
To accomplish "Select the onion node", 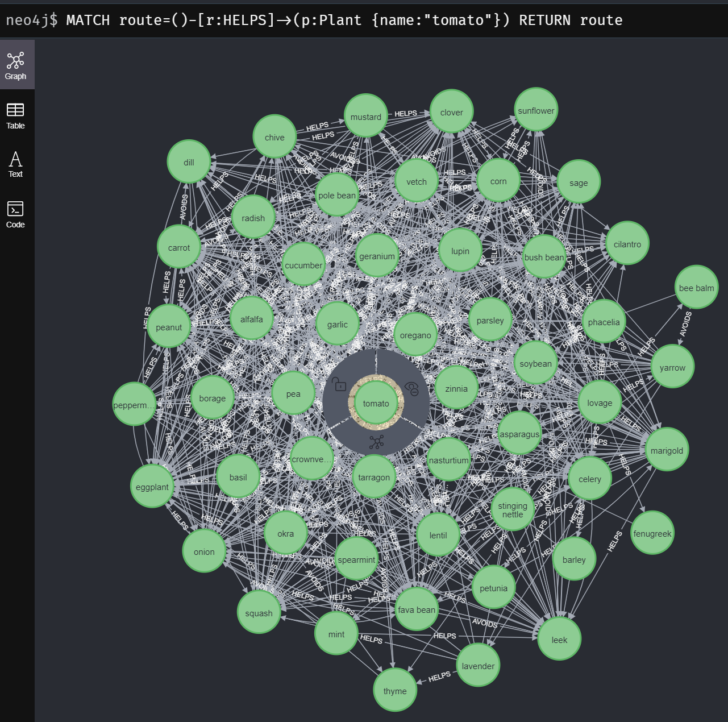I will coord(204,552).
